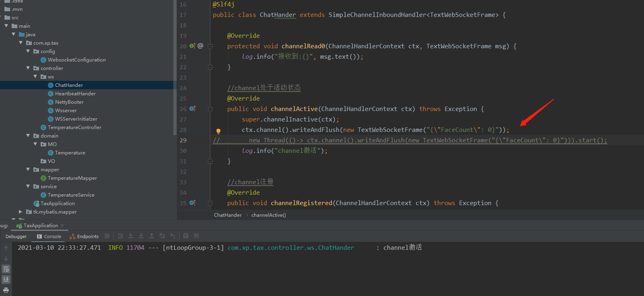
Task: Click line number 29 in gutter
Action: 183,140
